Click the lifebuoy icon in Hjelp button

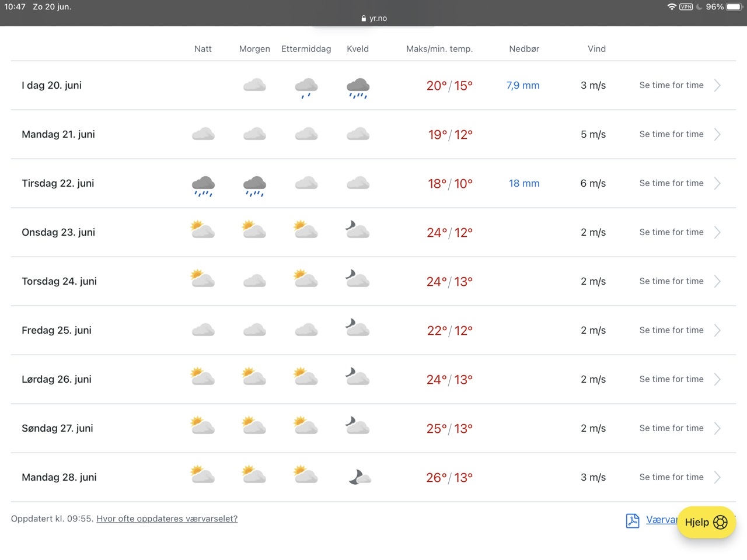[x=720, y=522]
